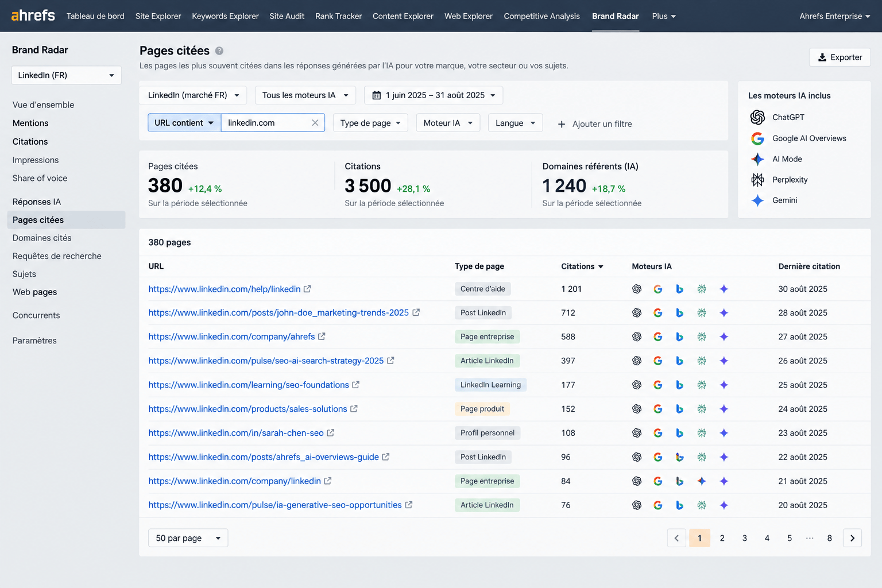Click the Perplexity icon in the sales-solutions row

tap(702, 409)
